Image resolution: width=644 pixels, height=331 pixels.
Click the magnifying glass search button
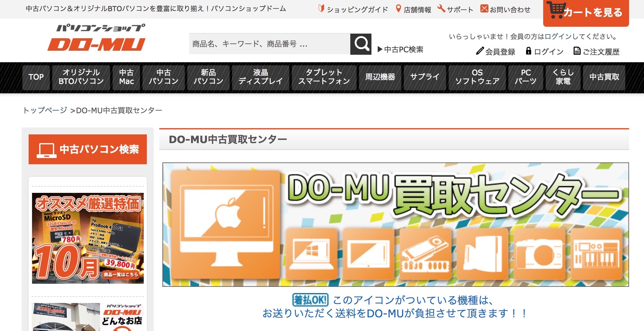361,44
